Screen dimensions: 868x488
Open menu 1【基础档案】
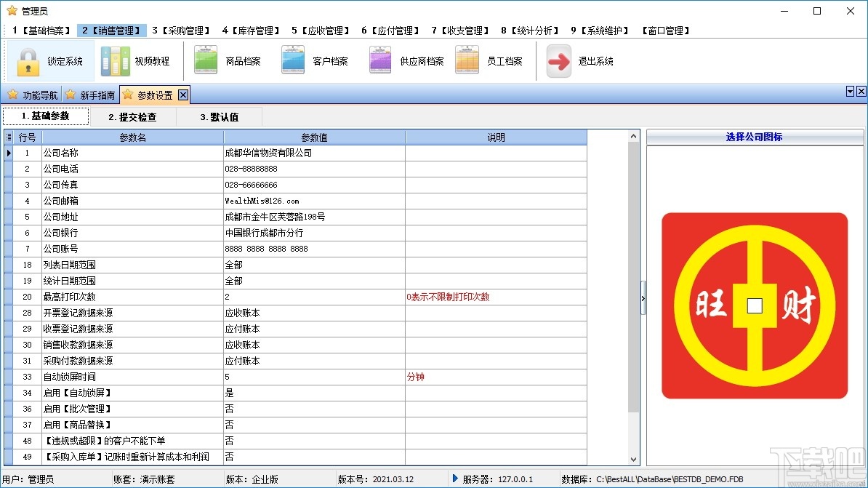[x=41, y=31]
